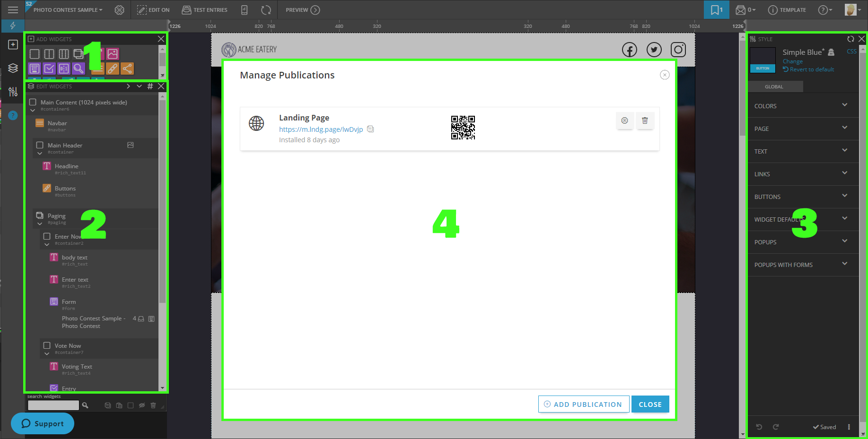
Task: Click the link widget icon
Action: [113, 69]
